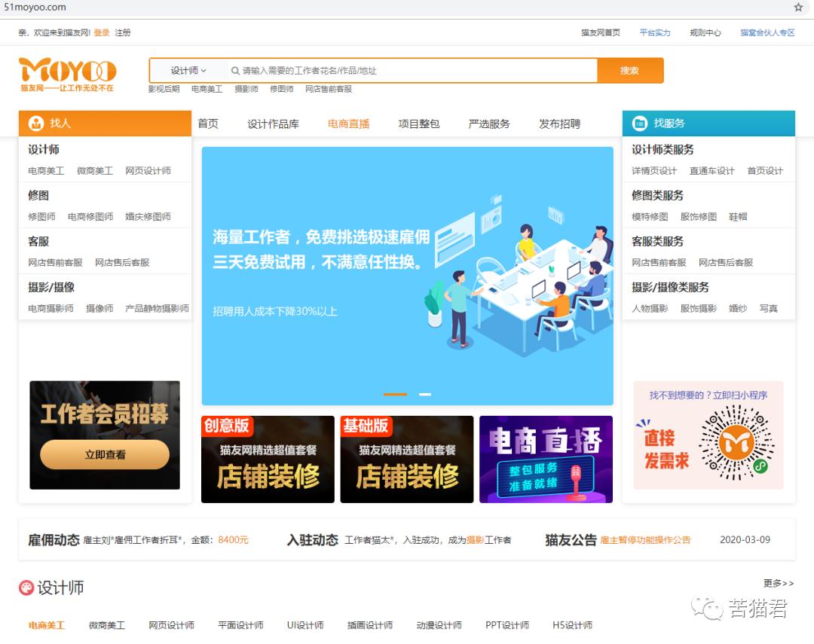
Task: Open 规则中心 from the top menu
Action: pyautogui.click(x=704, y=33)
